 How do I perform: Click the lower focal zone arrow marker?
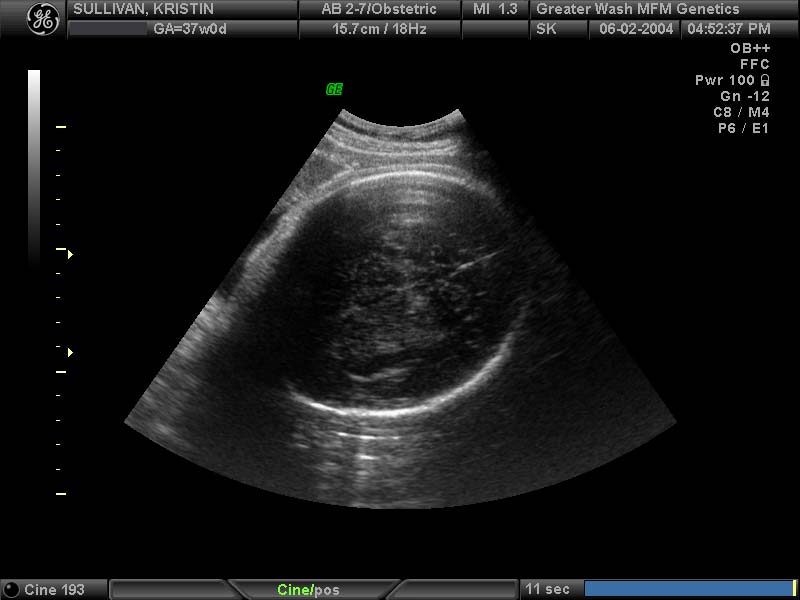(70, 353)
